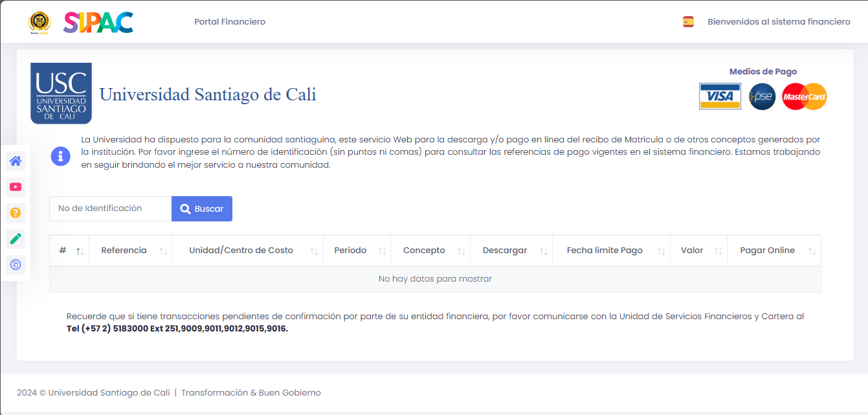
Task: Click the SIPAC logo in header
Action: tap(98, 22)
